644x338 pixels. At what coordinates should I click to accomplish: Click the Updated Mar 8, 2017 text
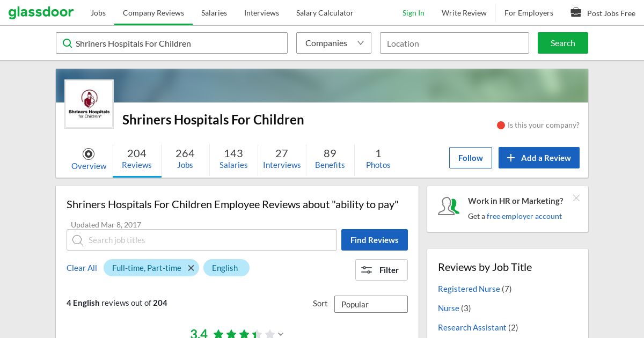coord(106,225)
